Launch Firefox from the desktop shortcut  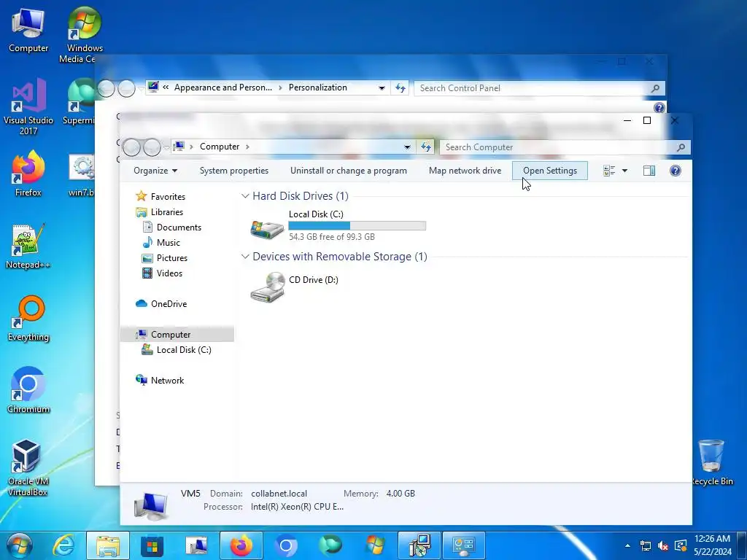pos(28,174)
